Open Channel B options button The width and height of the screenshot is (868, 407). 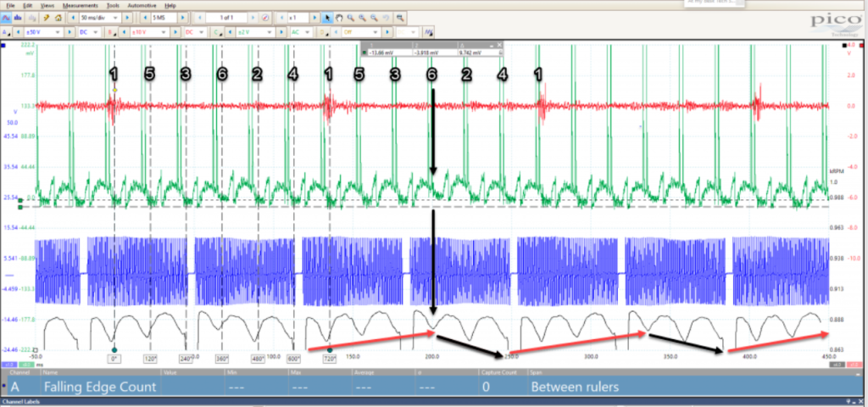pyautogui.click(x=111, y=32)
